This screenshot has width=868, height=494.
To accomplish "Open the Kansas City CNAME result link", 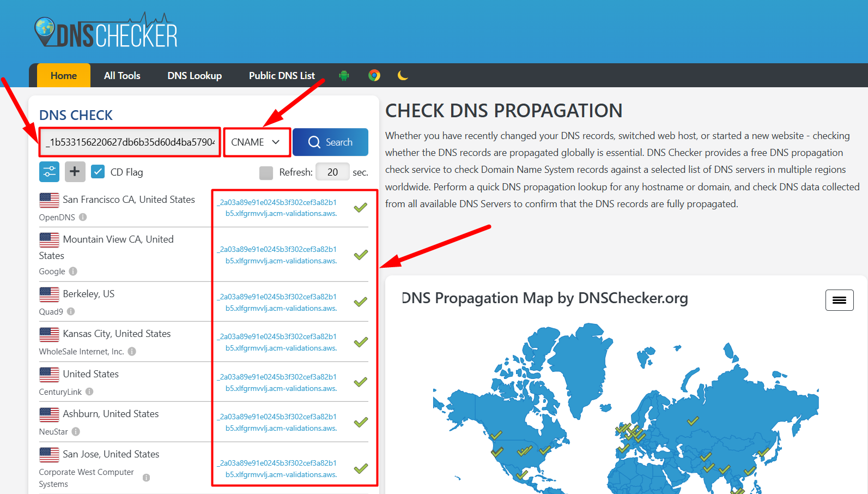I will 277,342.
